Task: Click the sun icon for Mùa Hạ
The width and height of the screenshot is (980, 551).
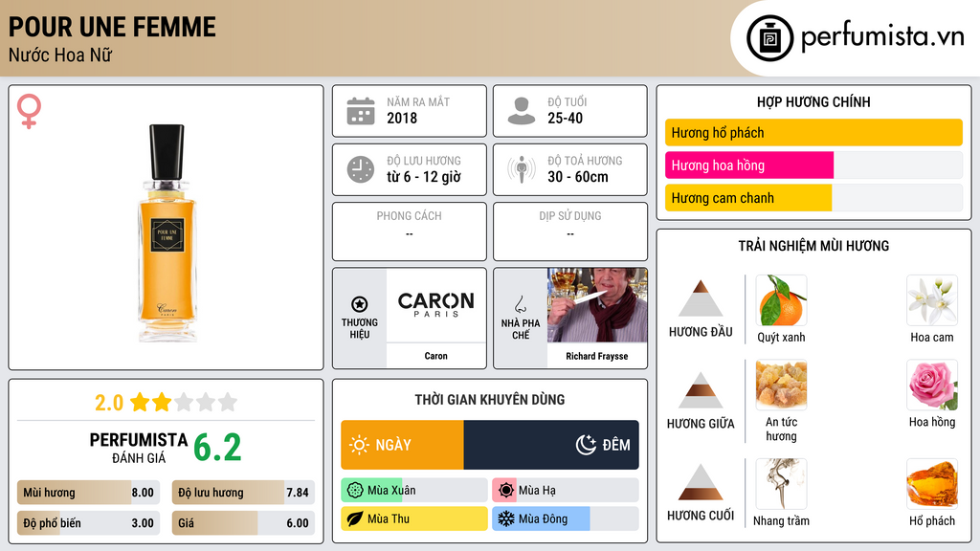Action: pyautogui.click(x=506, y=491)
